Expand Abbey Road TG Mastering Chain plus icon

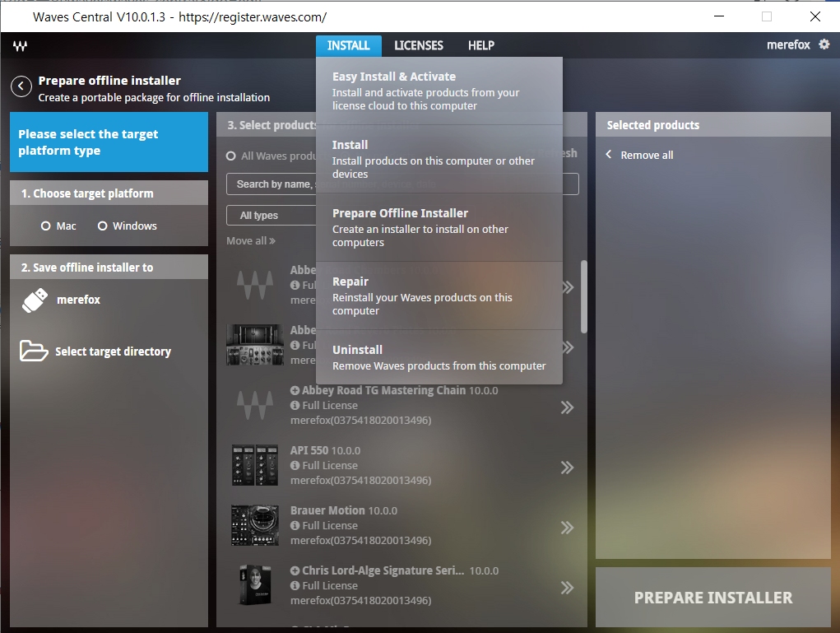(295, 391)
